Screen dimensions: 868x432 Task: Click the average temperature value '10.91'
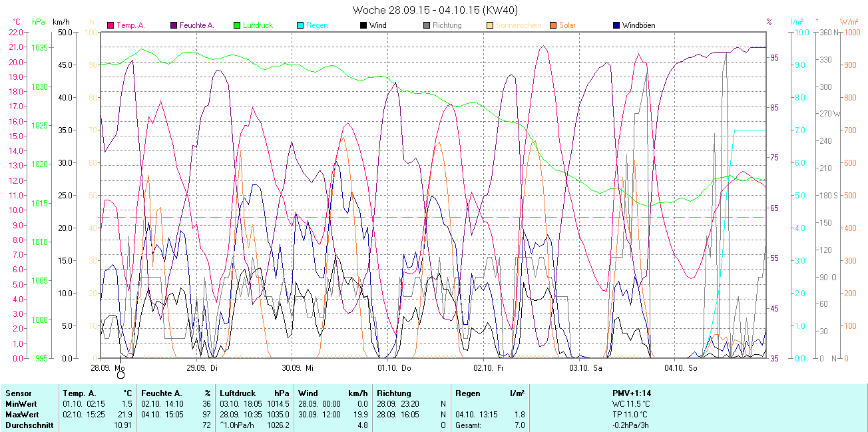(x=122, y=425)
